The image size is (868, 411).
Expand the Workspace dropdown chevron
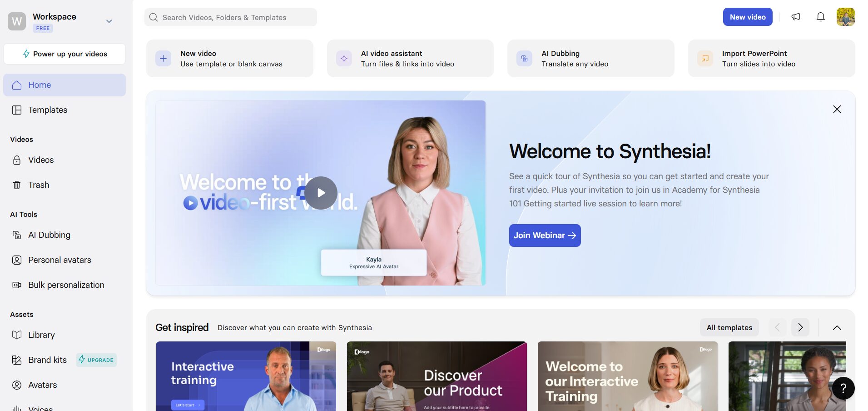[109, 21]
